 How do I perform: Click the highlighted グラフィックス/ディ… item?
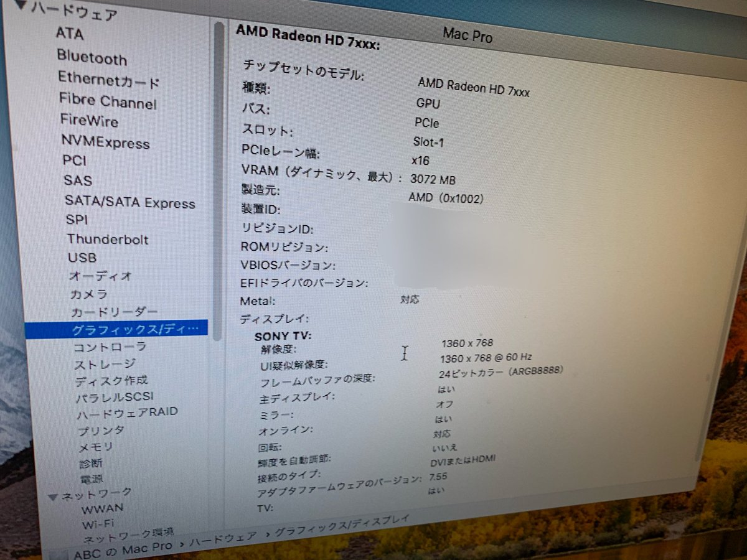click(116, 329)
